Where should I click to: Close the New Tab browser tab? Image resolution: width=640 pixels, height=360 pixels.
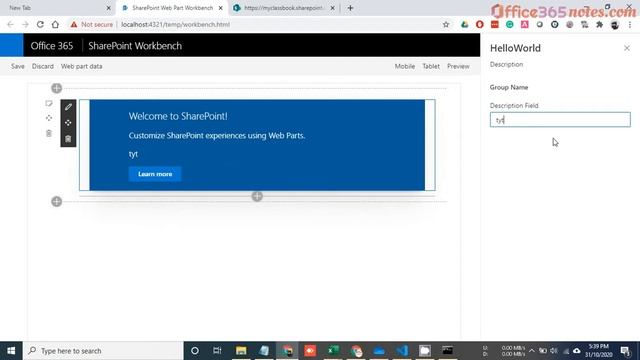point(109,8)
